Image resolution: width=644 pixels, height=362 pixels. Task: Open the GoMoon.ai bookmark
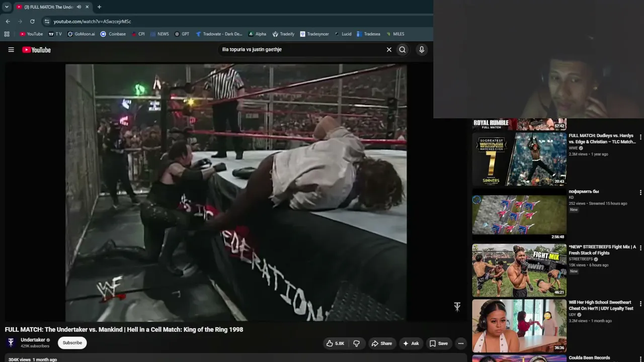81,34
